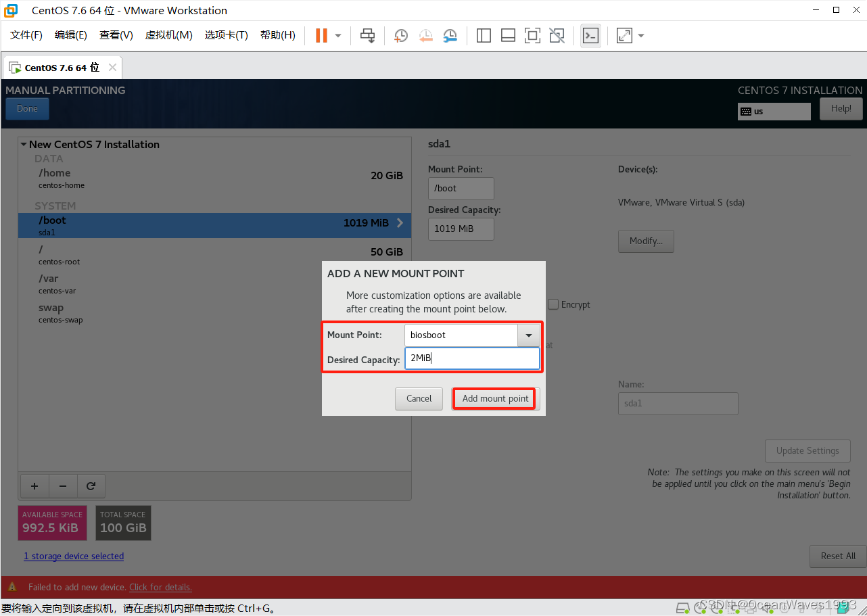The image size is (867, 616).
Task: Click the minus remove-partition button
Action: pyautogui.click(x=63, y=485)
